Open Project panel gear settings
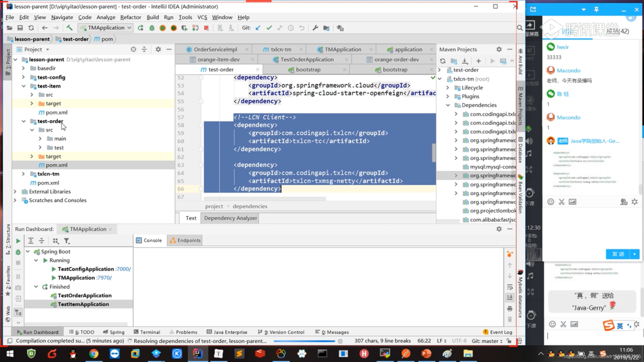 pyautogui.click(x=158, y=49)
